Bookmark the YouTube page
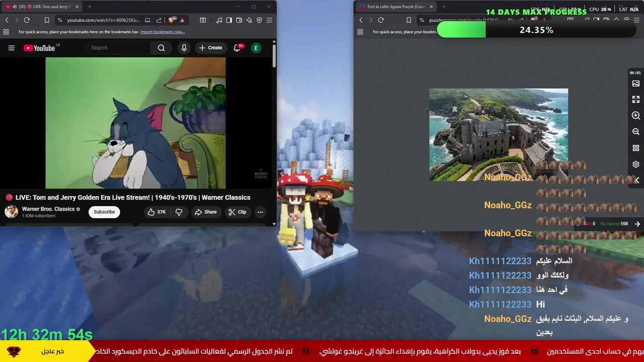644x362 pixels. coord(47,20)
